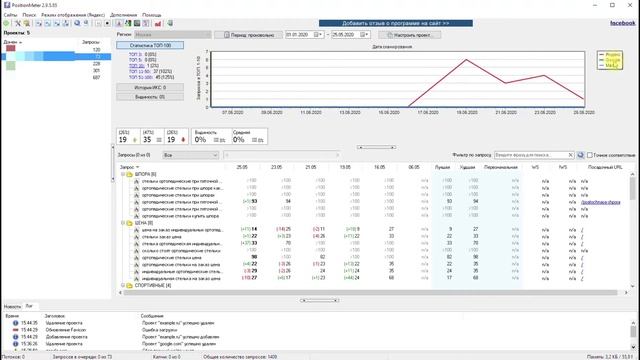The height and width of the screenshot is (360, 640).
Task: Click the green circle icon in the toolbar
Action: pyautogui.click(x=7, y=24)
